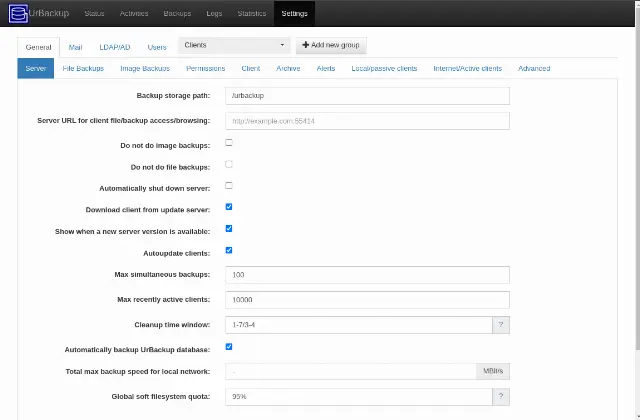
Task: Select the Server sub-tab
Action: [x=36, y=69]
